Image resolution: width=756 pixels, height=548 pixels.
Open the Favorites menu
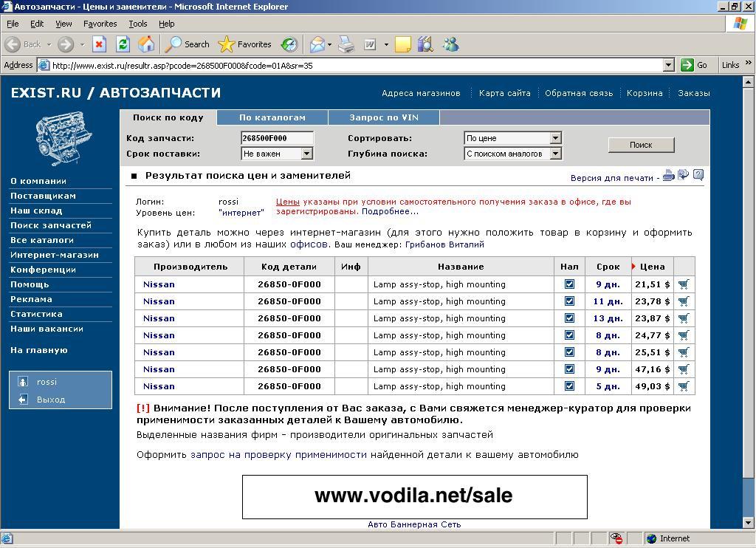(100, 24)
